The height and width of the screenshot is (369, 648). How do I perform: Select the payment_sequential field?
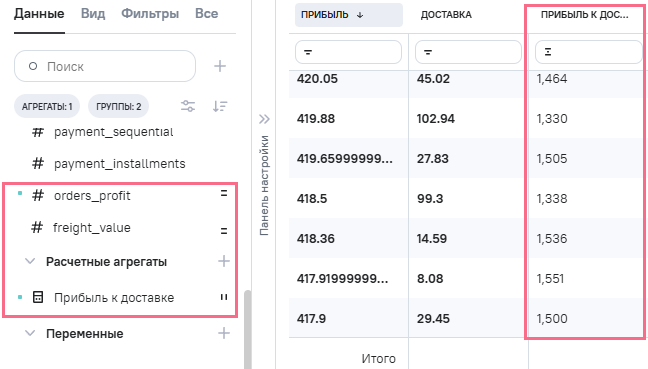(x=114, y=132)
